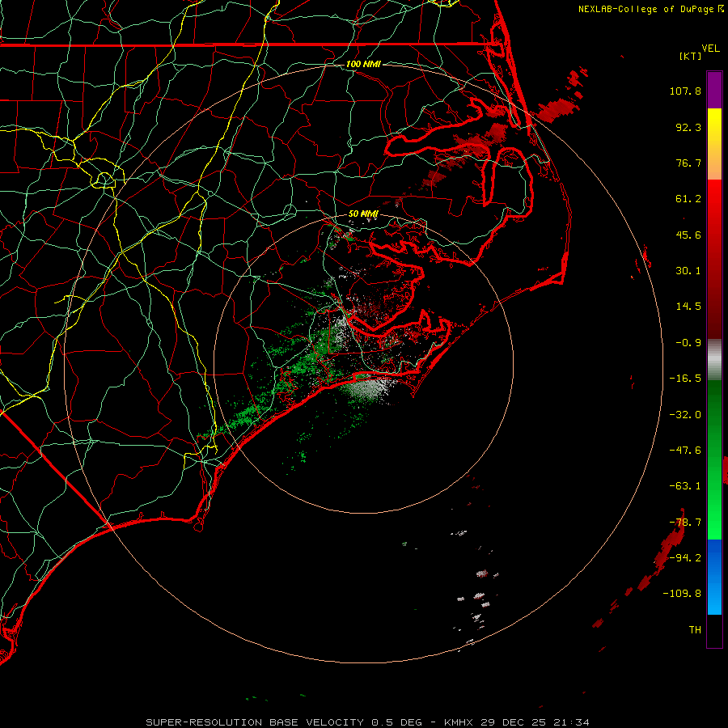
Task: Pick the blue segment of the color bar
Action: tap(714, 577)
